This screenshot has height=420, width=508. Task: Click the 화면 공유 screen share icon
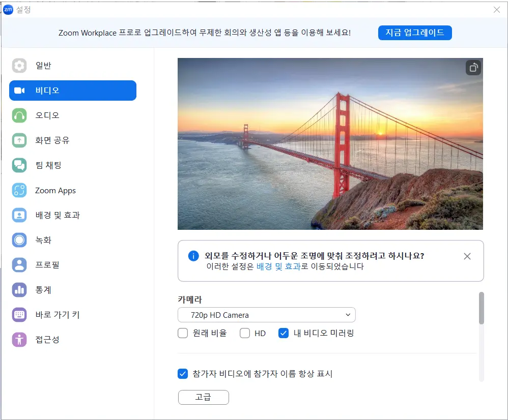click(x=19, y=140)
